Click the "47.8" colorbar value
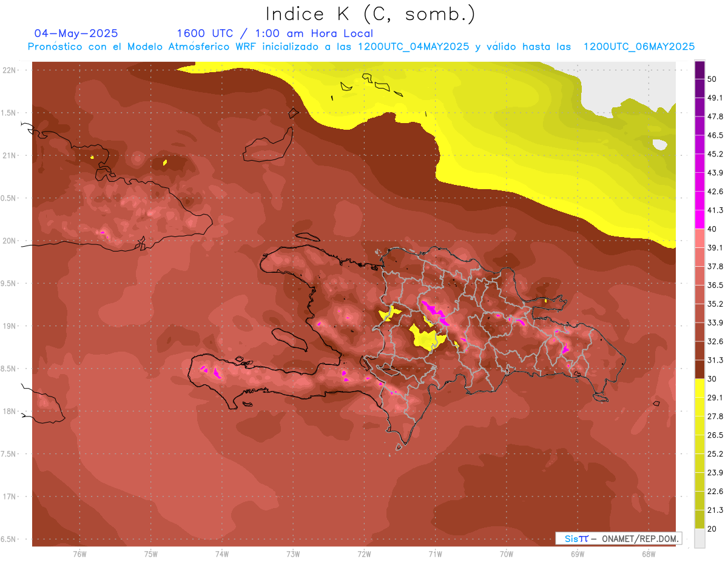Image resolution: width=728 pixels, height=562 pixels. [x=715, y=116]
